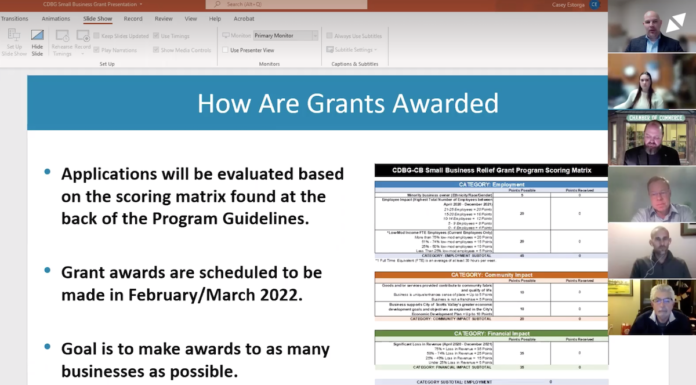The width and height of the screenshot is (696, 385).
Task: Toggle Use Timings checkbox
Action: pos(156,36)
